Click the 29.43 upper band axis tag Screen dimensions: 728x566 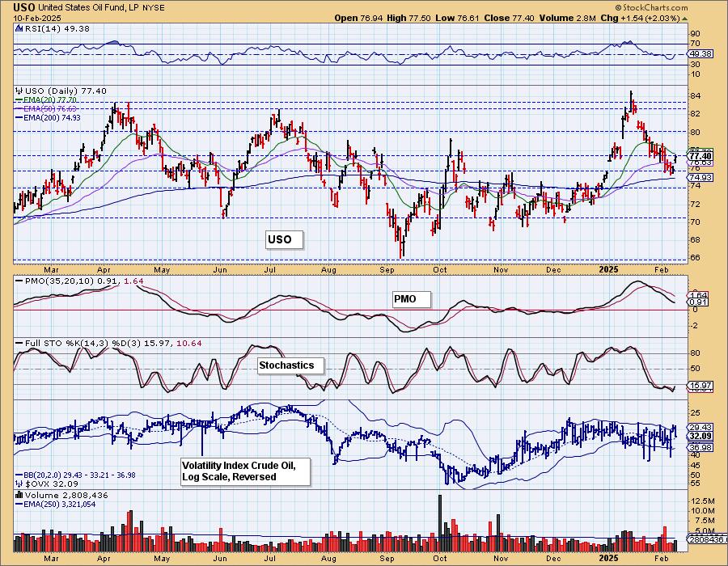point(700,427)
